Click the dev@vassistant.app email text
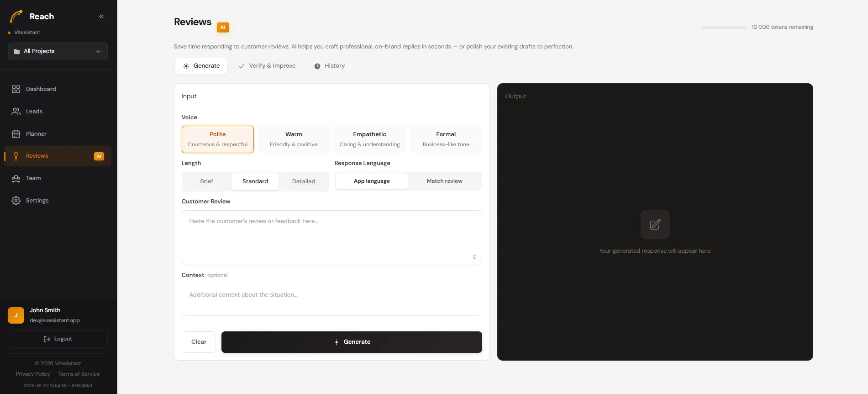The height and width of the screenshot is (394, 868). click(55, 320)
